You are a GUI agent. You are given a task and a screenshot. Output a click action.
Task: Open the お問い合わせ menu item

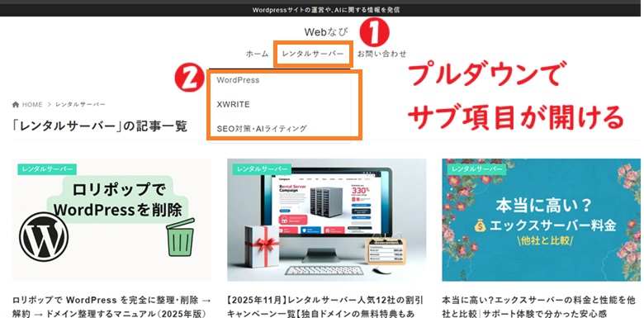click(381, 54)
